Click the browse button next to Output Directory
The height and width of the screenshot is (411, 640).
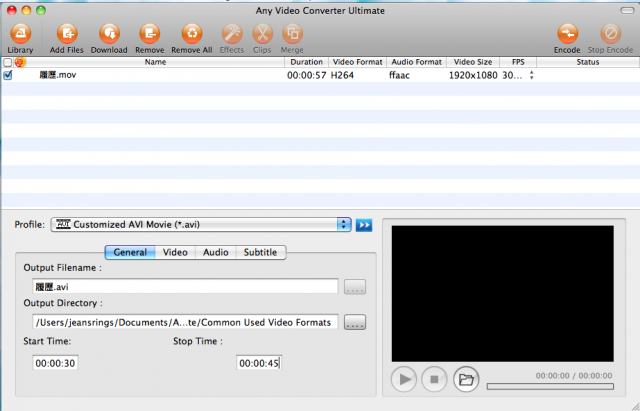point(355,322)
